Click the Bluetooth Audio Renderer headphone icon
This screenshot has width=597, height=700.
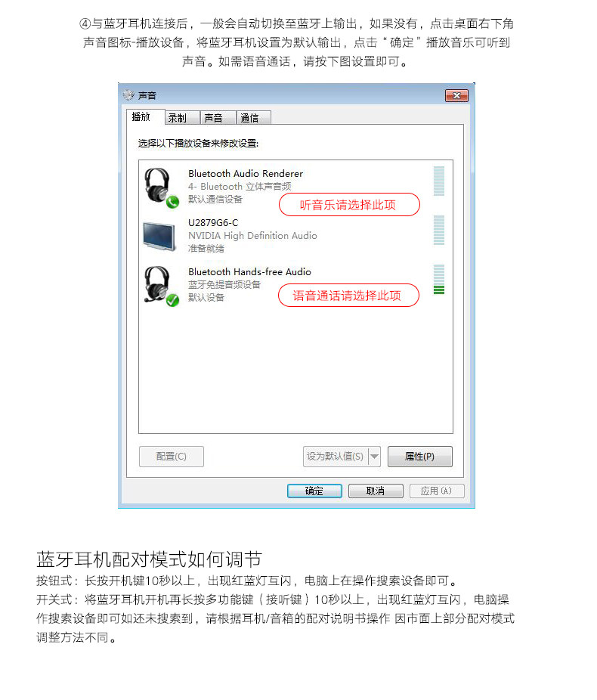point(159,186)
